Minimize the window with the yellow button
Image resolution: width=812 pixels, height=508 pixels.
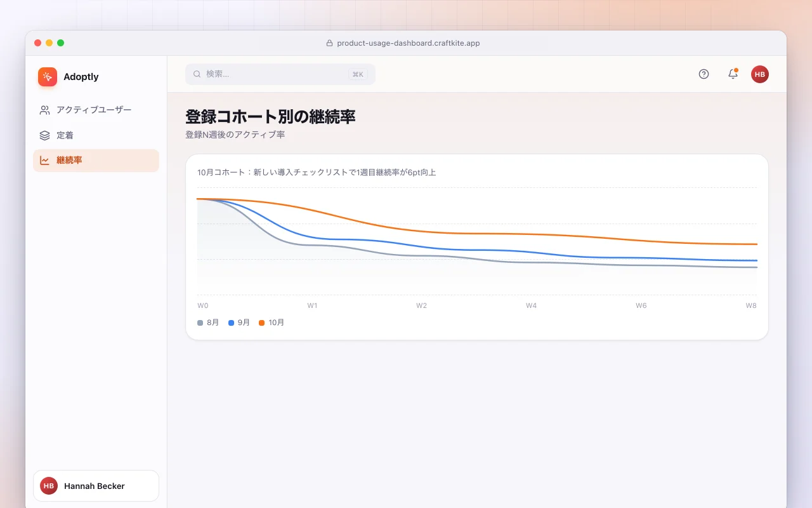click(49, 43)
